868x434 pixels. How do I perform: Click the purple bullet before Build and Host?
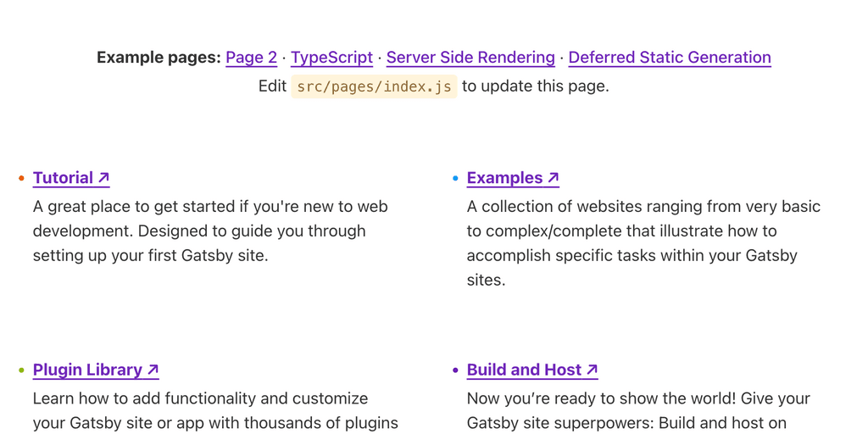point(455,370)
